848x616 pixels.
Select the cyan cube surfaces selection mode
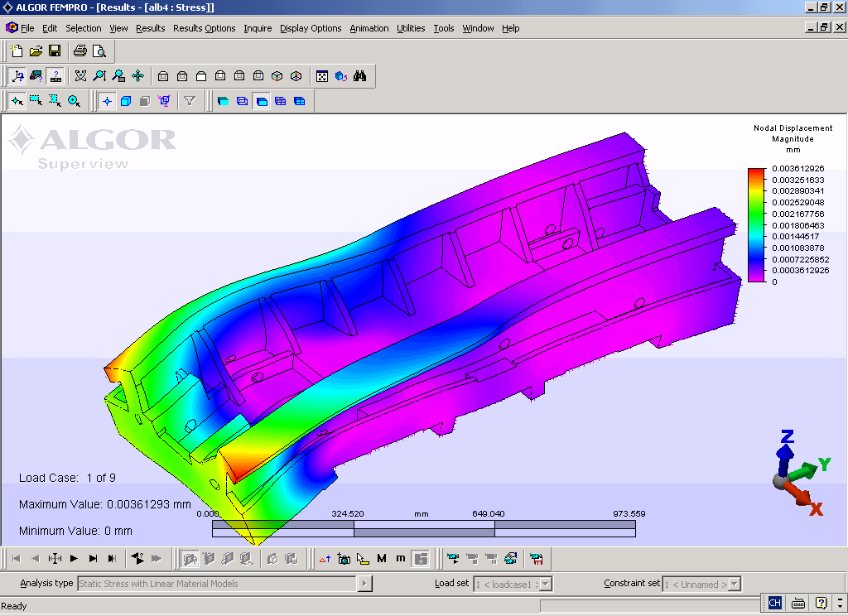[126, 101]
